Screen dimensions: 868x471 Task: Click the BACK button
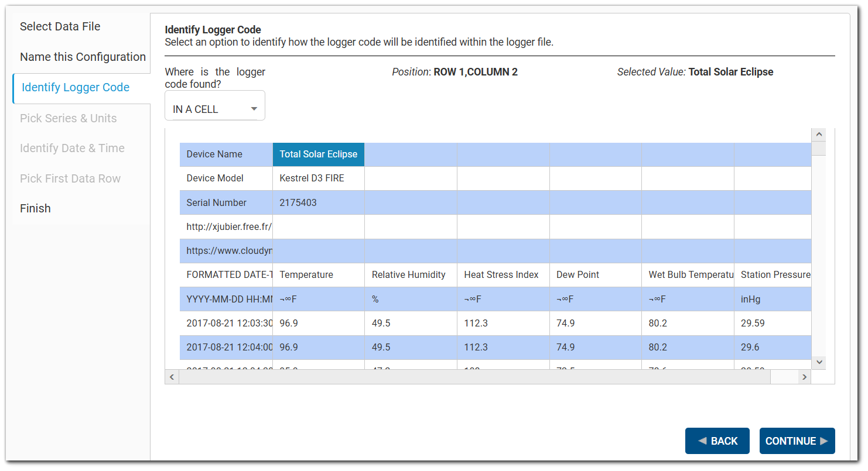tap(717, 441)
